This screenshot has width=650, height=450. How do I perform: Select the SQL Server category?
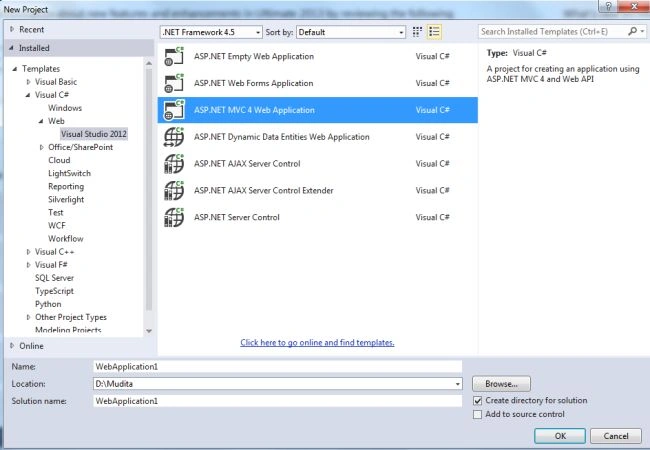[54, 278]
